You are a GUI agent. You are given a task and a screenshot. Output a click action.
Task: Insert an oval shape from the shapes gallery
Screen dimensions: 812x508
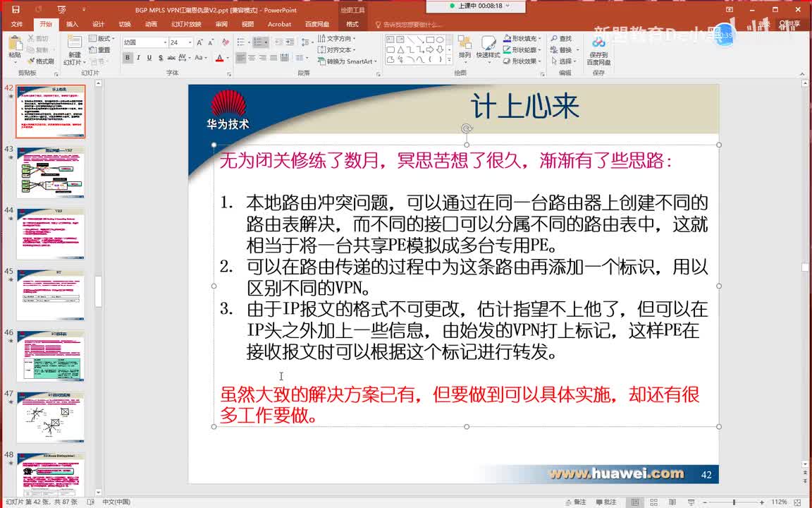[x=440, y=40]
